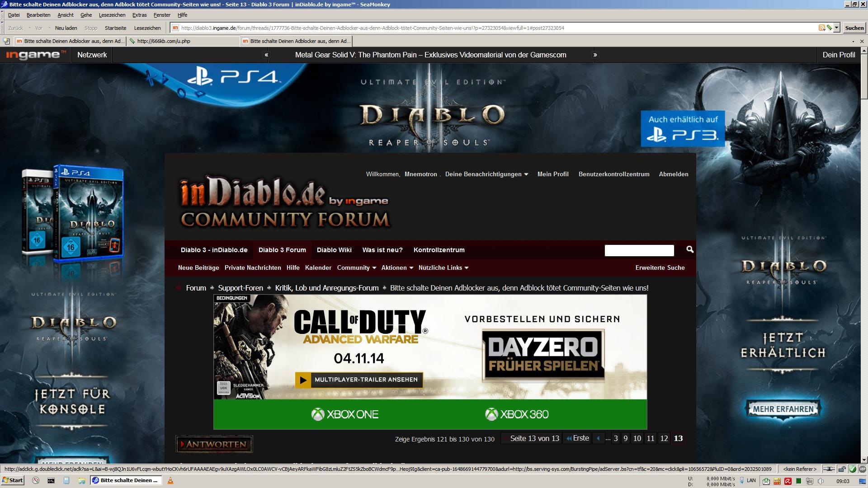Click the Windows Start button
868x488 pixels.
13,480
